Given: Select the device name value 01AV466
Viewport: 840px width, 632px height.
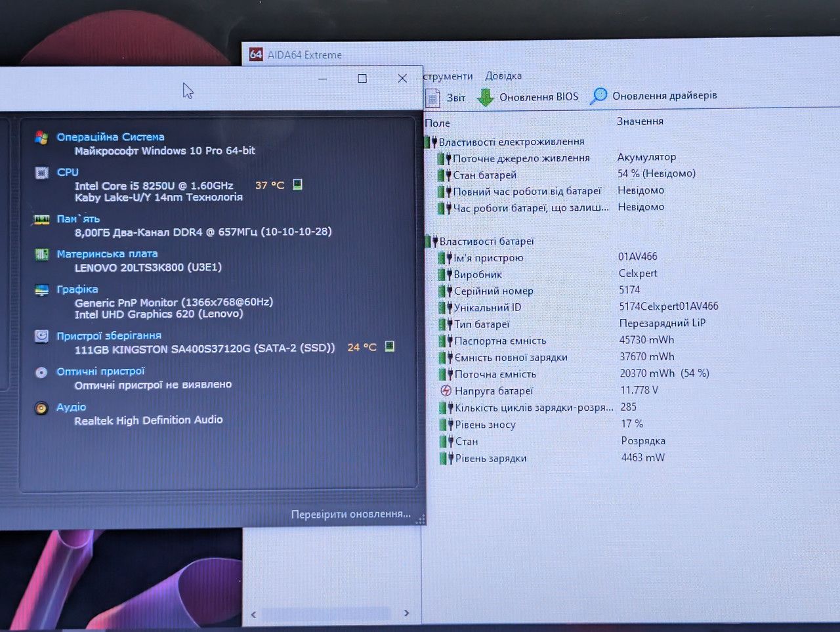Looking at the screenshot, I should [637, 257].
